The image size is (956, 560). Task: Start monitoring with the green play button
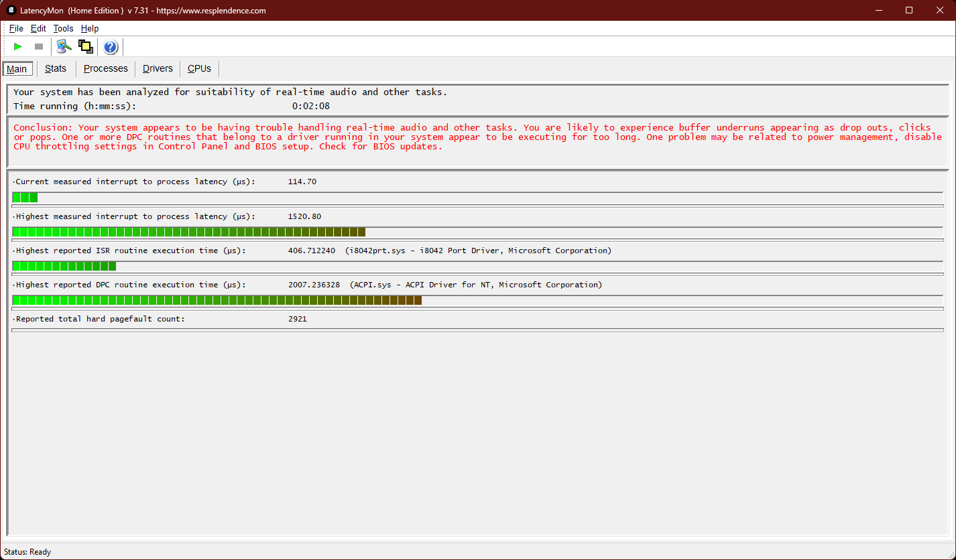[18, 47]
